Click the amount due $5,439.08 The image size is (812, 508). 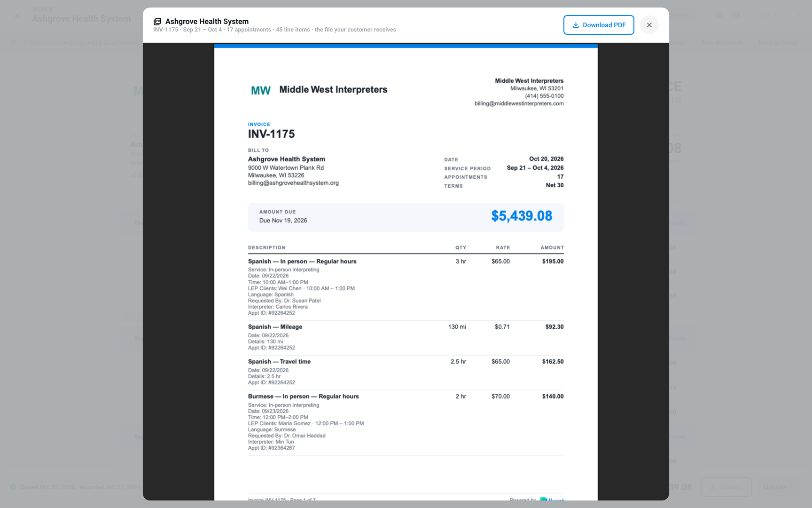click(x=522, y=216)
